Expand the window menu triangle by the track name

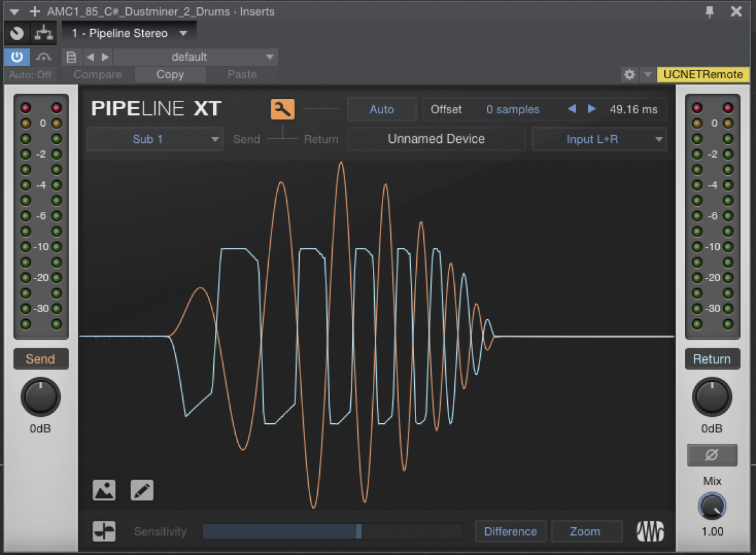click(14, 12)
